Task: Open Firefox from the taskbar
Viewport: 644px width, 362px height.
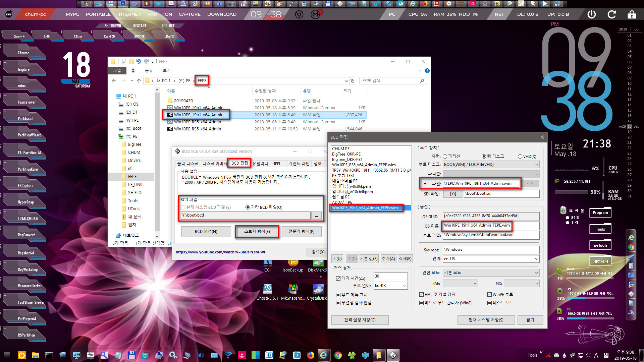Action: coord(311,355)
